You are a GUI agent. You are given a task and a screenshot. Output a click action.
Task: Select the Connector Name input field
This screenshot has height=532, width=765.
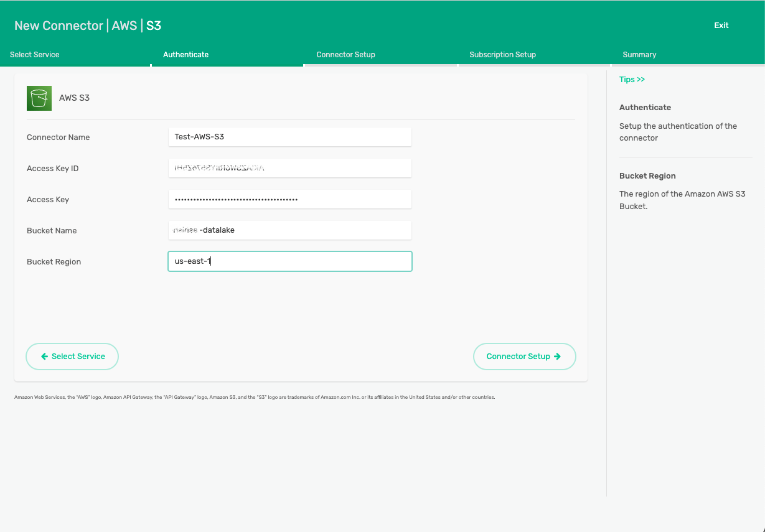point(289,137)
